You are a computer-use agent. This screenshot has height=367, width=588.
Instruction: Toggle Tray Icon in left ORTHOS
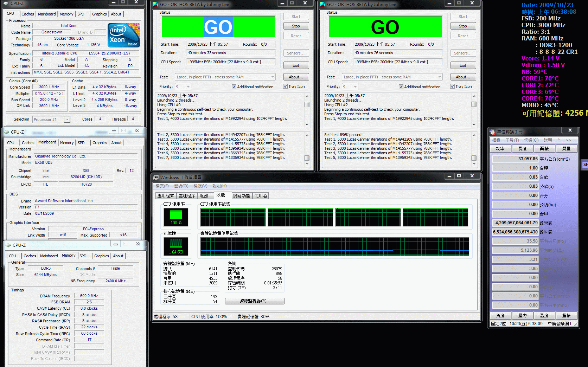coord(285,86)
